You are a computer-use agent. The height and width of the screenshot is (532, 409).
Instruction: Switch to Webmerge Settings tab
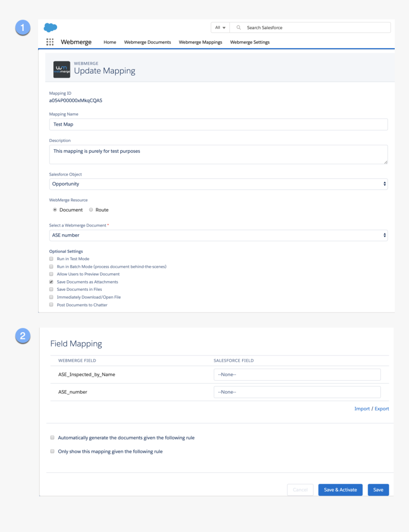[250, 42]
